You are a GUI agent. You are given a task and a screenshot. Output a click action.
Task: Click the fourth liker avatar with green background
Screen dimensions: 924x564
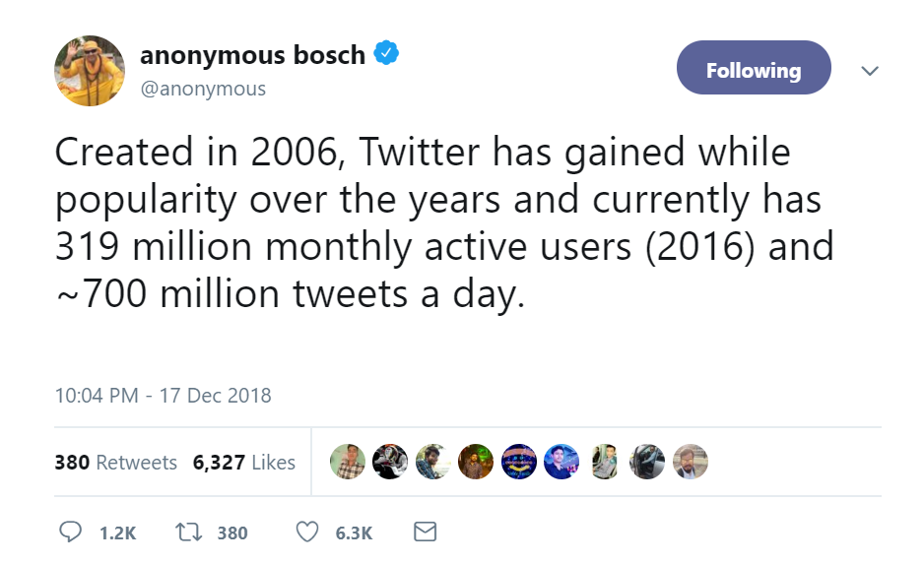coord(476,461)
